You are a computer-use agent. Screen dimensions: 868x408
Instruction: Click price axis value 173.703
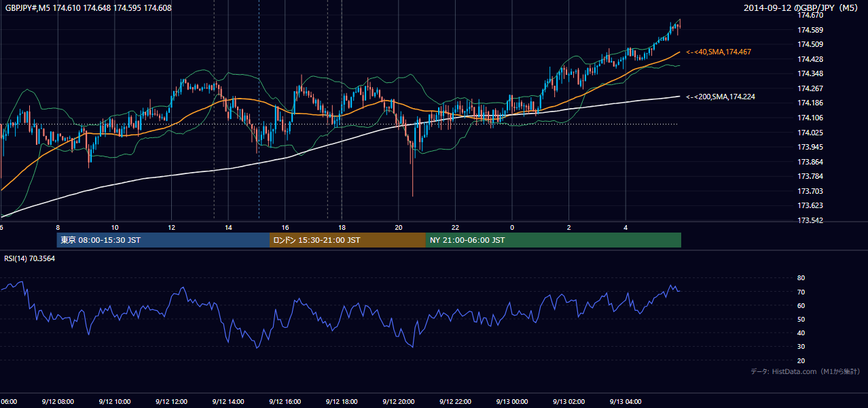810,191
